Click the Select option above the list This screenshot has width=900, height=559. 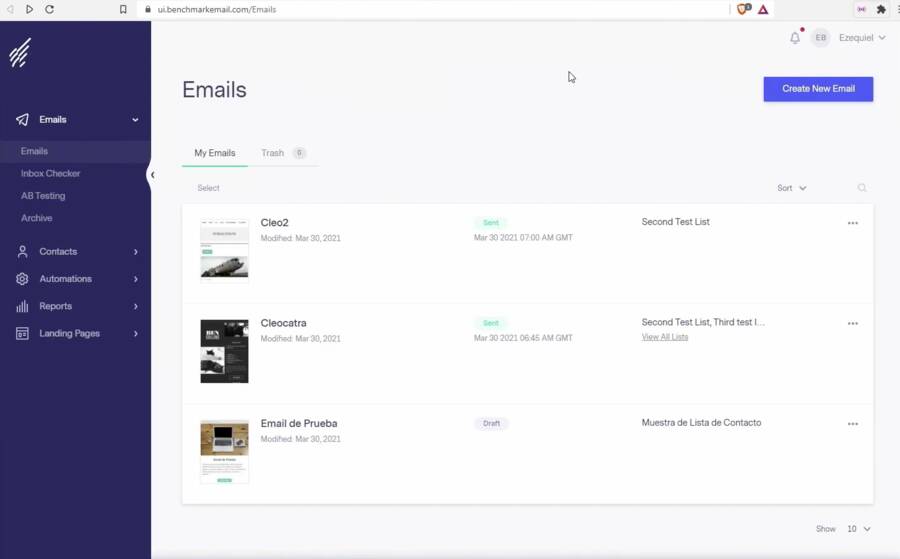(208, 188)
